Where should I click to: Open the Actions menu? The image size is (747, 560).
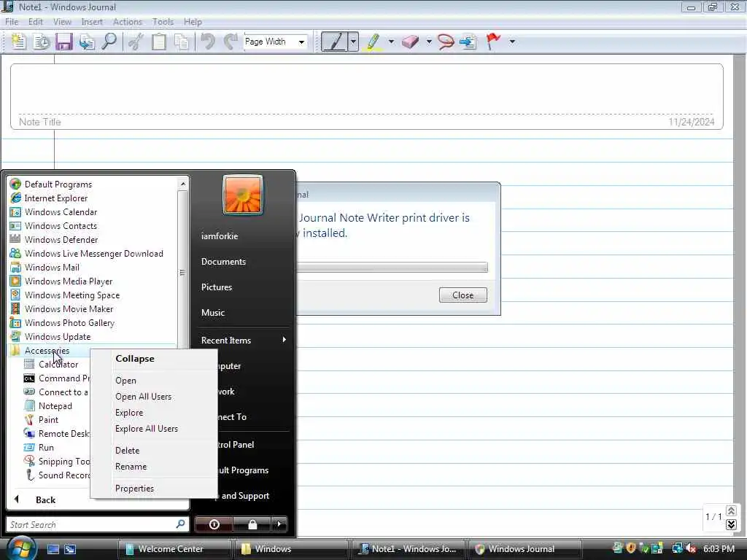(127, 22)
